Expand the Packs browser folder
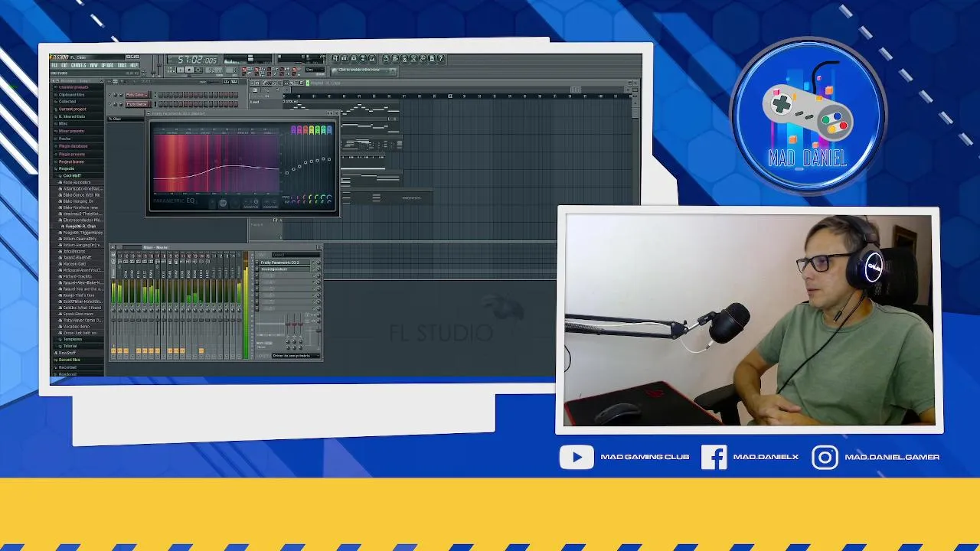This screenshot has height=551, width=980. [65, 139]
